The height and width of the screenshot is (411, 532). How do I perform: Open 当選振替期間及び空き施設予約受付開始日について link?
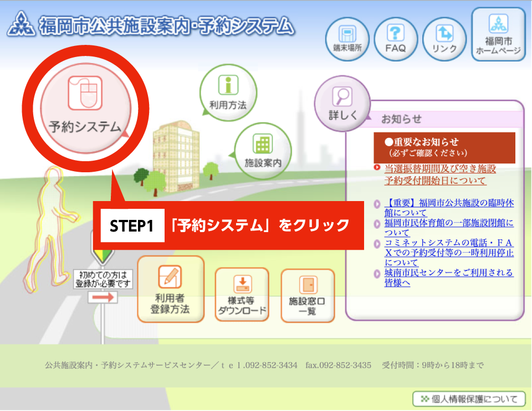pos(440,174)
